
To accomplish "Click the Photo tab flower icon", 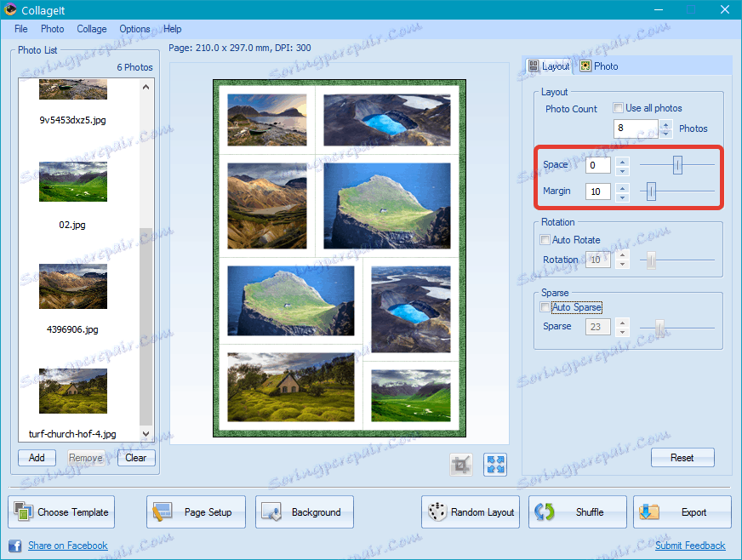I will click(x=585, y=66).
